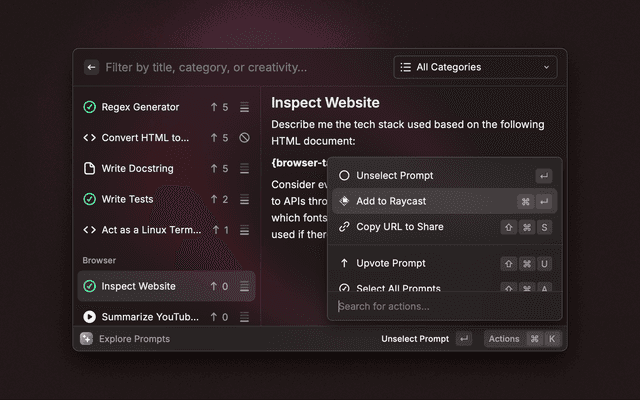Image resolution: width=640 pixels, height=400 pixels.
Task: Click the document icon beside Write Docstring
Action: tap(89, 169)
